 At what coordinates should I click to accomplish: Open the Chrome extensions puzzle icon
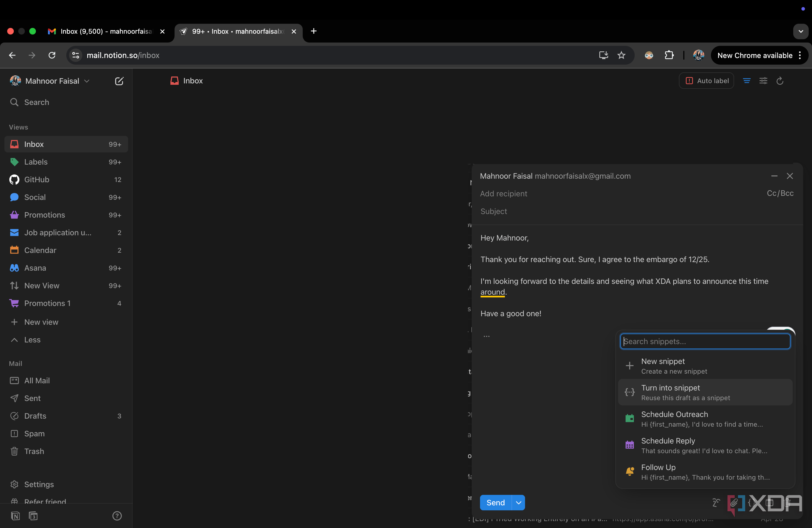[669, 55]
